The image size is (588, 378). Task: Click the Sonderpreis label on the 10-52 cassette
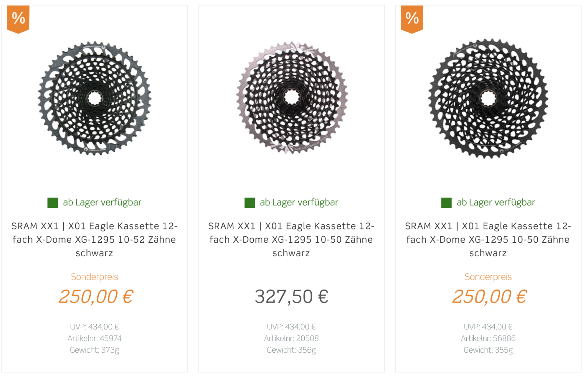click(x=94, y=277)
